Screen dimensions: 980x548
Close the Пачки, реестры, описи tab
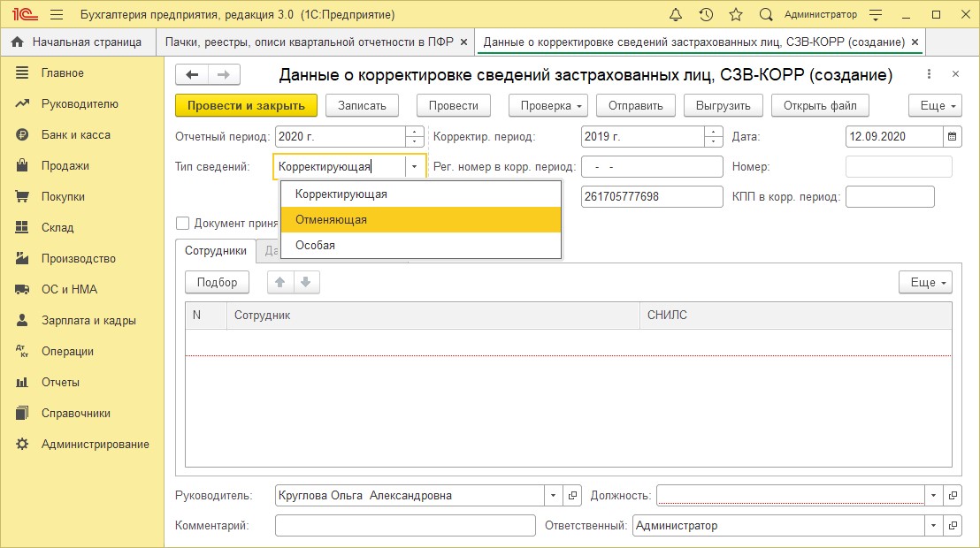(x=463, y=42)
